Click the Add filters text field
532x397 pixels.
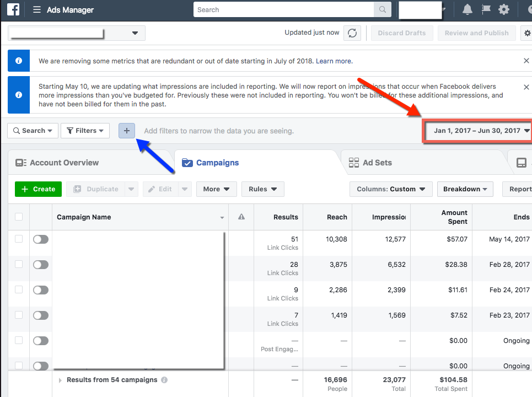tap(219, 131)
